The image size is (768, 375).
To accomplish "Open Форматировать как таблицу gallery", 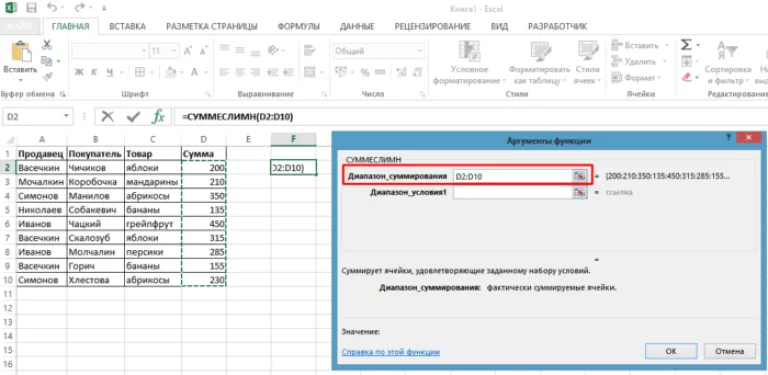I will click(539, 62).
